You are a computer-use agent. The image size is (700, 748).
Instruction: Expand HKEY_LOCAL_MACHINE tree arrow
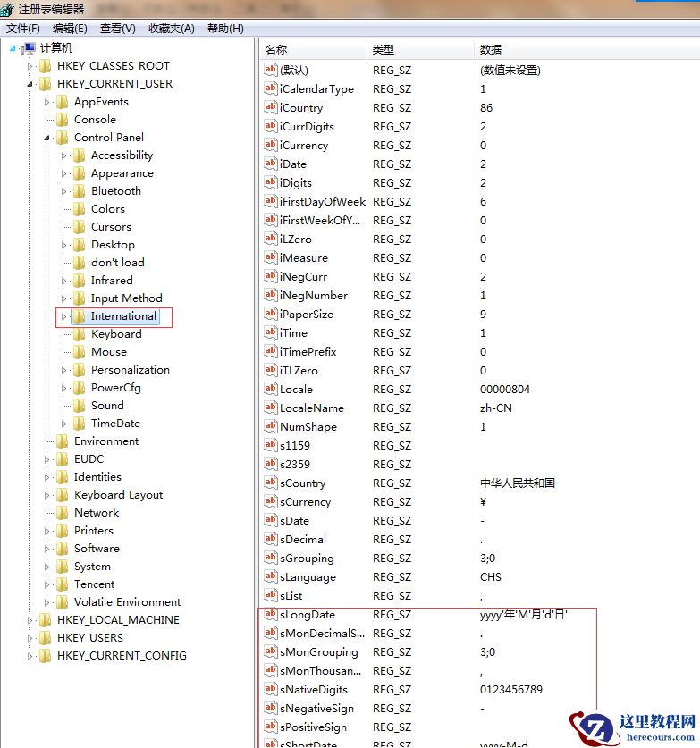[x=30, y=620]
